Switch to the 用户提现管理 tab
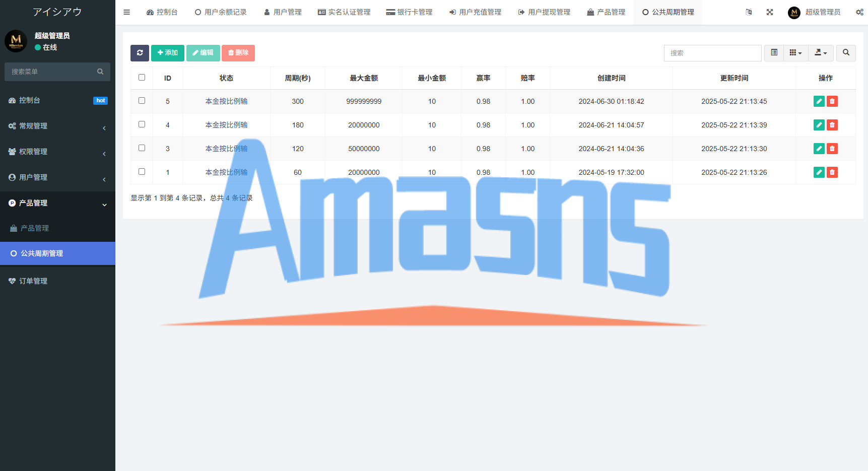 click(544, 12)
